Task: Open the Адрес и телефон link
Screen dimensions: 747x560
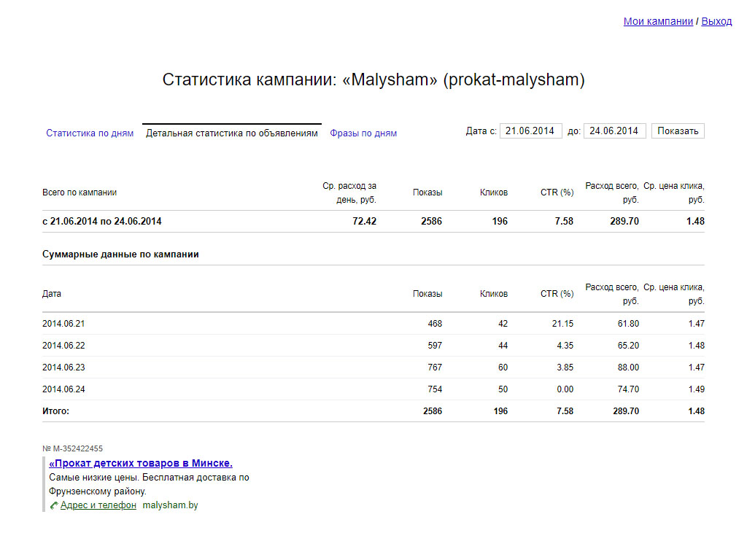Action: click(x=98, y=505)
